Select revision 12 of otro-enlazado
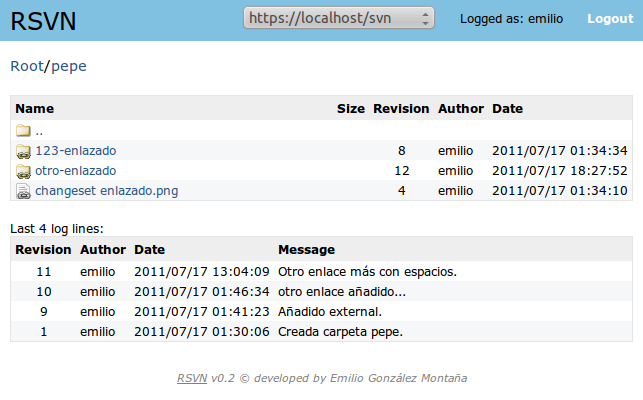The width and height of the screenshot is (643, 400). [x=401, y=171]
